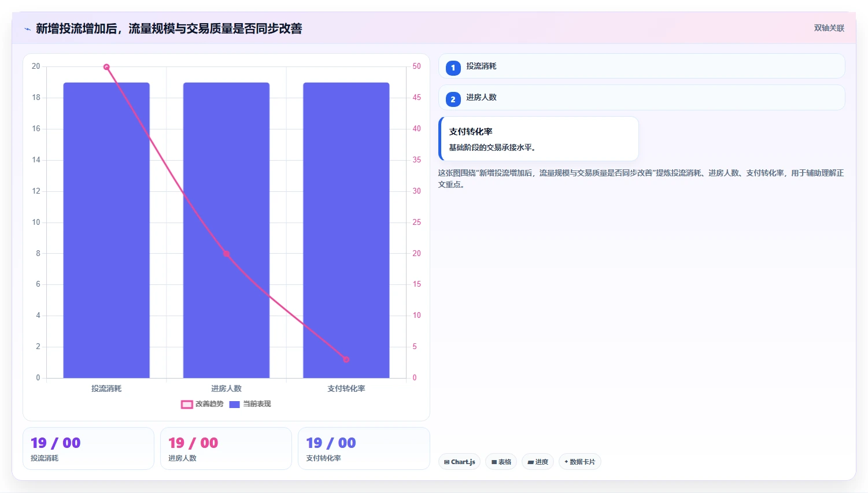
Task: Click the 进房人数 blue bar
Action: (226, 230)
